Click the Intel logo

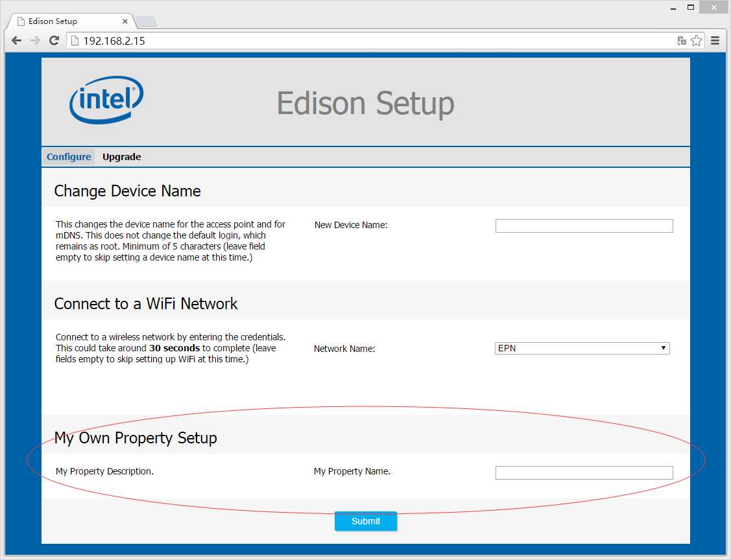[x=106, y=100]
